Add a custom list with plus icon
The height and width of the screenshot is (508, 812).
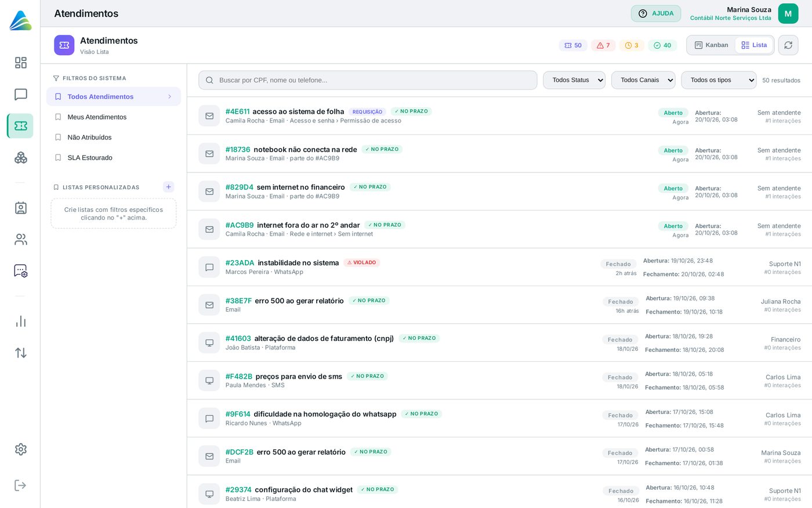(x=169, y=187)
